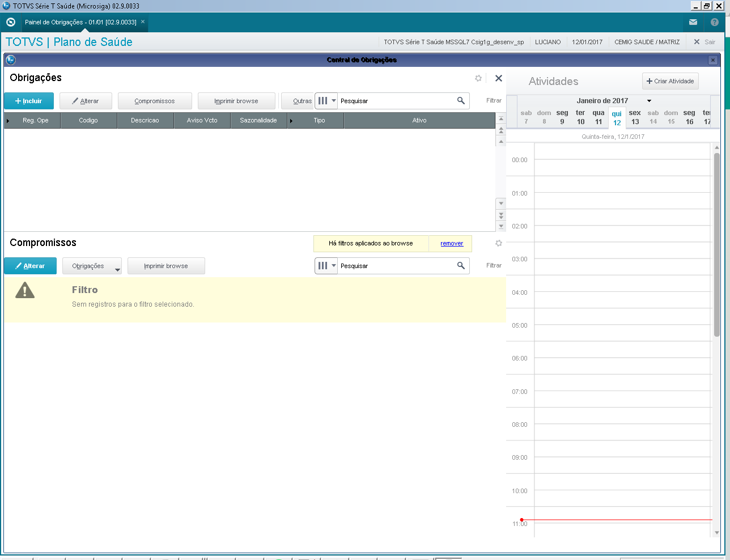
Task: Select seg 16 in the calendar strip
Action: (x=689, y=117)
